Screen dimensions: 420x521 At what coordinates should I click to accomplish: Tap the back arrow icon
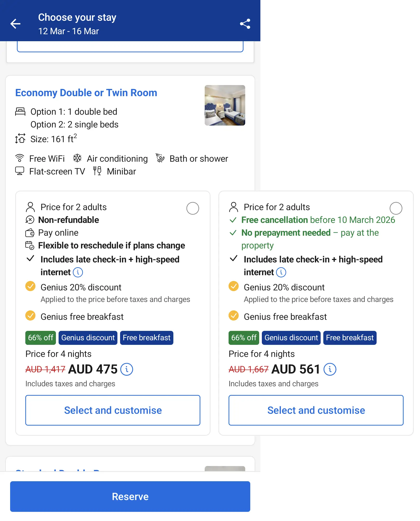click(x=15, y=24)
